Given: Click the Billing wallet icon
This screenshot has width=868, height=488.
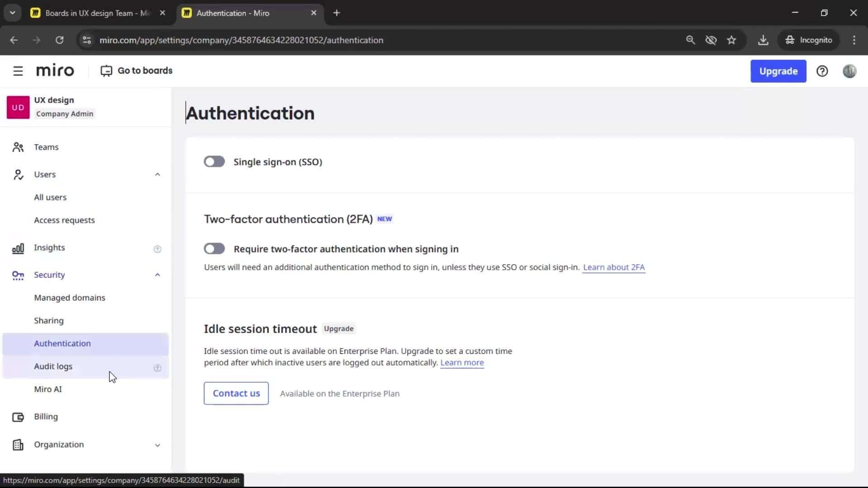Looking at the screenshot, I should pos(18,417).
